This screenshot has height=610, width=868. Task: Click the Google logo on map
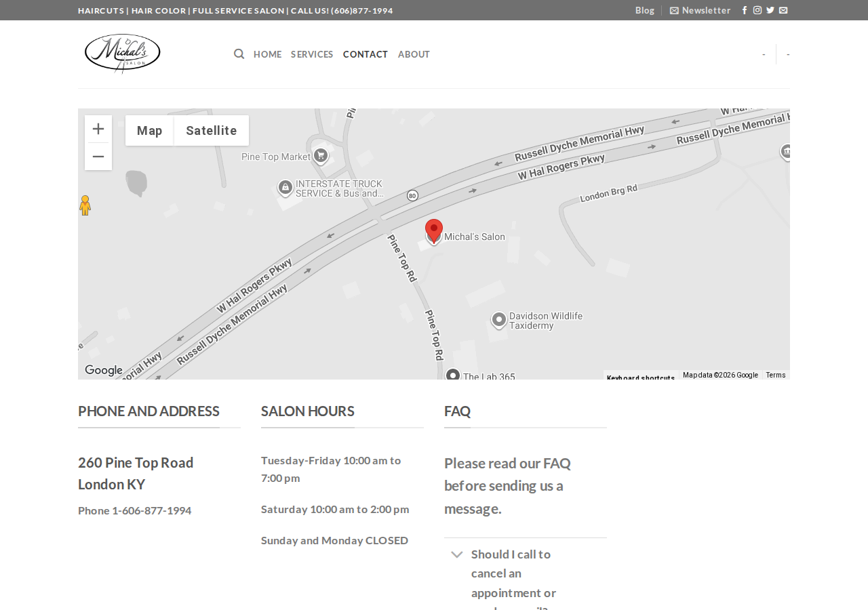pyautogui.click(x=104, y=370)
